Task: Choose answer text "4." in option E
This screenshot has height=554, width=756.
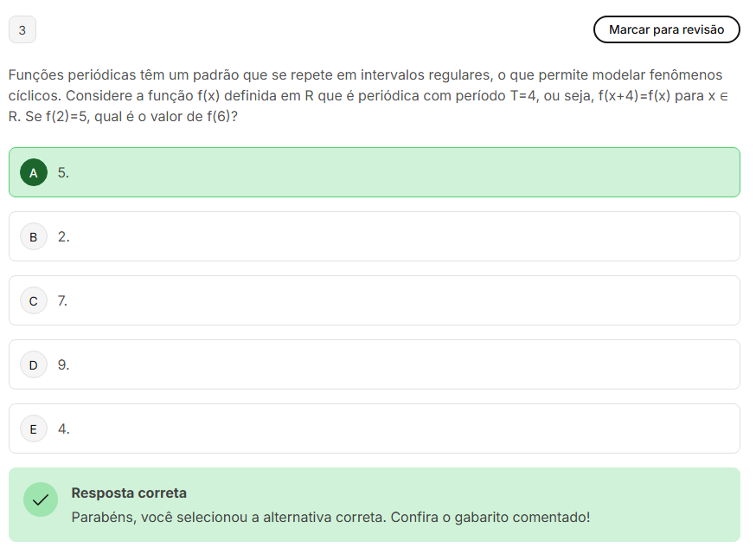Action: coord(63,428)
